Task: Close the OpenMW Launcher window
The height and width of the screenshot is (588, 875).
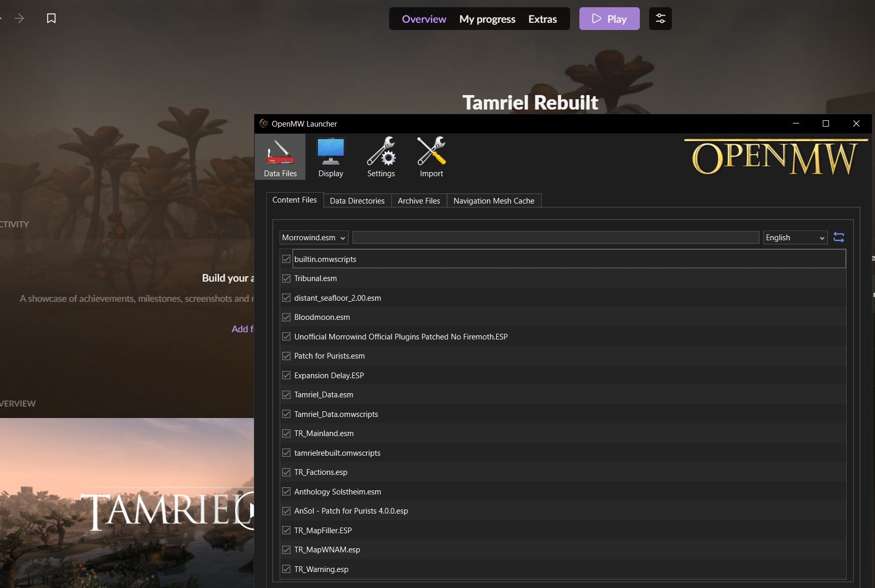Action: 856,123
